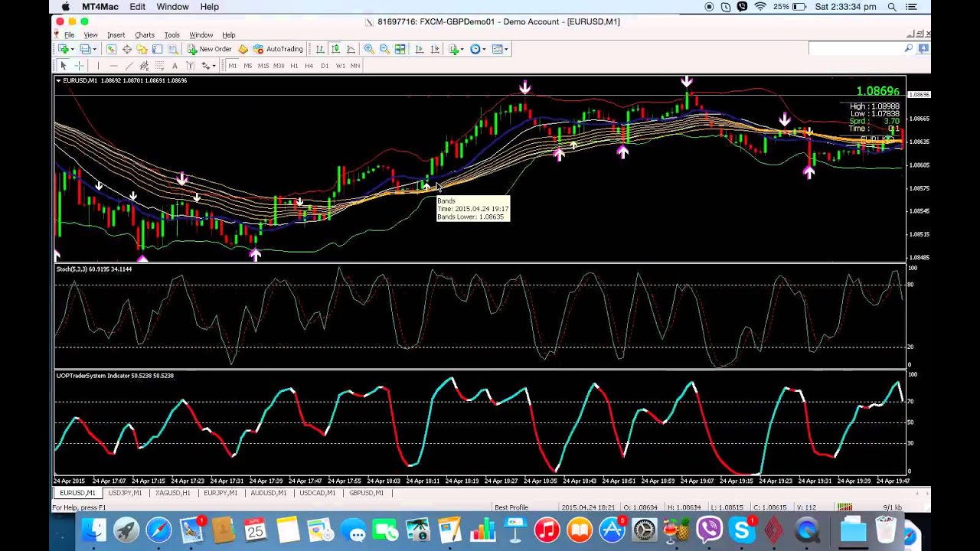
Task: Select the text 'A' tool
Action: click(175, 66)
